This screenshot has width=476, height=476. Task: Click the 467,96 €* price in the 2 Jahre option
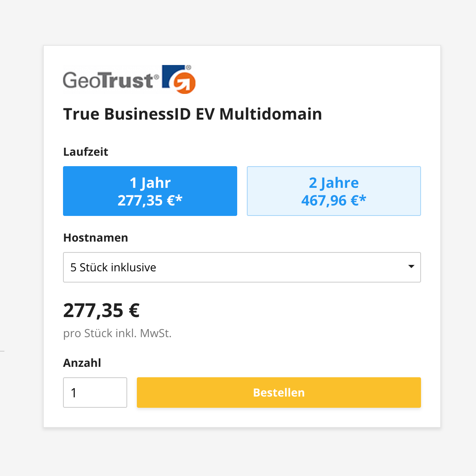pos(334,200)
